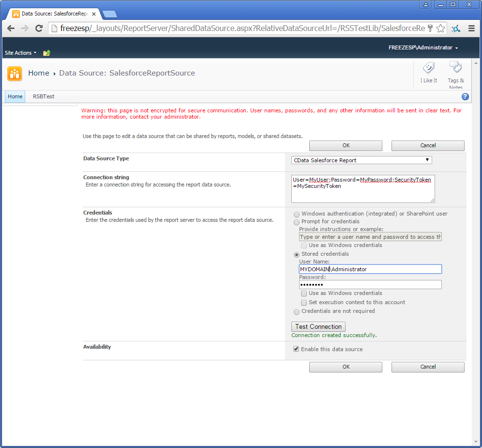Open the Help question mark icon

pos(465,96)
